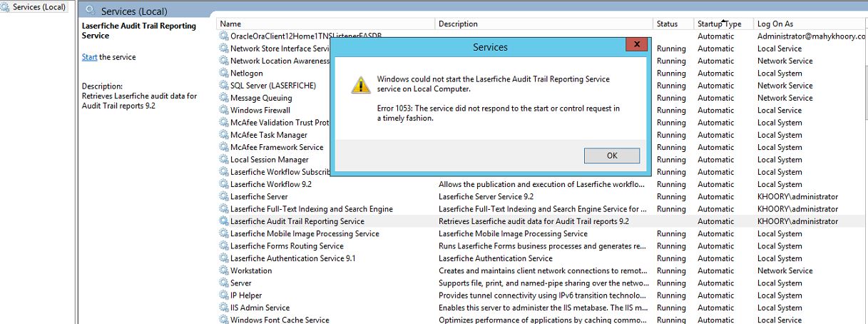Image resolution: width=868 pixels, height=324 pixels.
Task: Click the gear icon beside IIS Admin Service
Action: [224, 308]
